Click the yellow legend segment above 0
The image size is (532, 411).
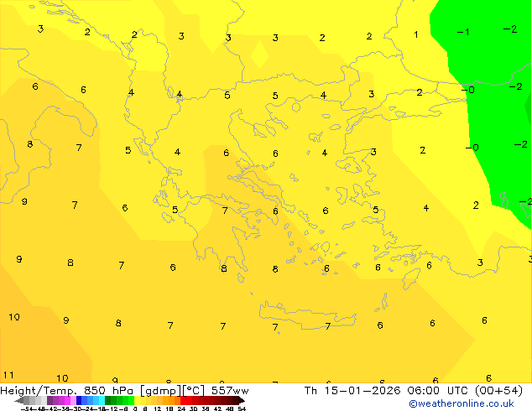137,400
